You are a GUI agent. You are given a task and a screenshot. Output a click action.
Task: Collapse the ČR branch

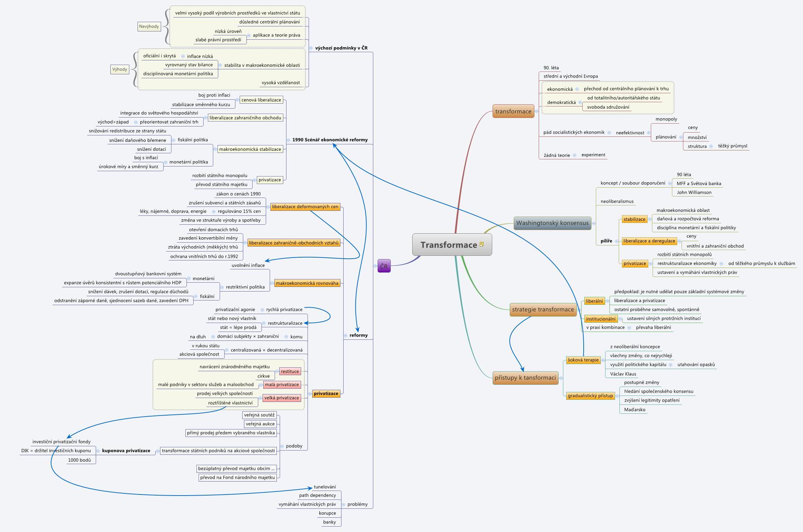[x=375, y=266]
